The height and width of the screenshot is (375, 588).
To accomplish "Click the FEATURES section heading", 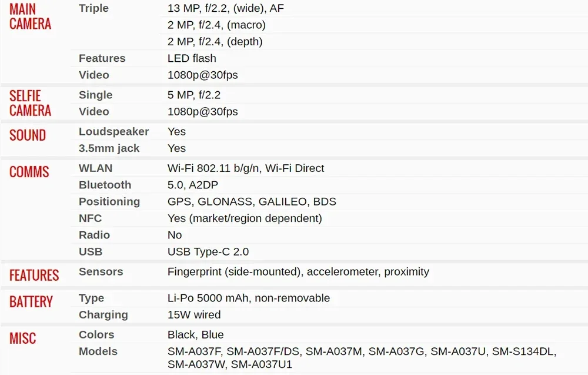I will [34, 275].
